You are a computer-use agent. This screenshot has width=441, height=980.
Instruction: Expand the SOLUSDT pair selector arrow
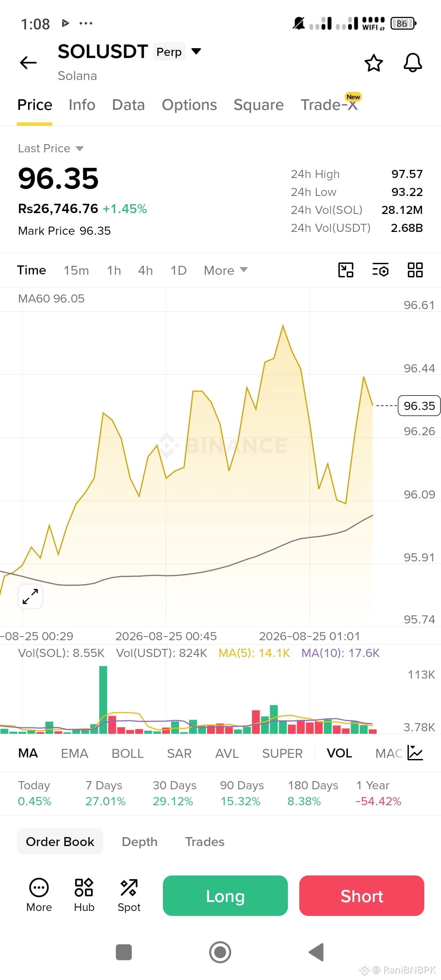point(196,51)
